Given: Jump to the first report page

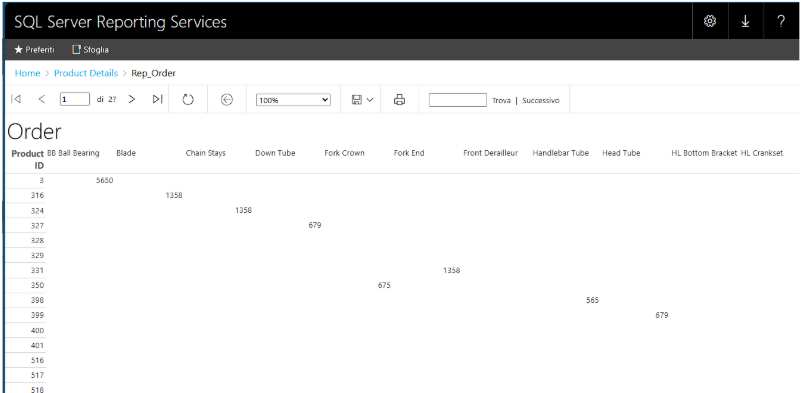Looking at the screenshot, I should pos(16,99).
